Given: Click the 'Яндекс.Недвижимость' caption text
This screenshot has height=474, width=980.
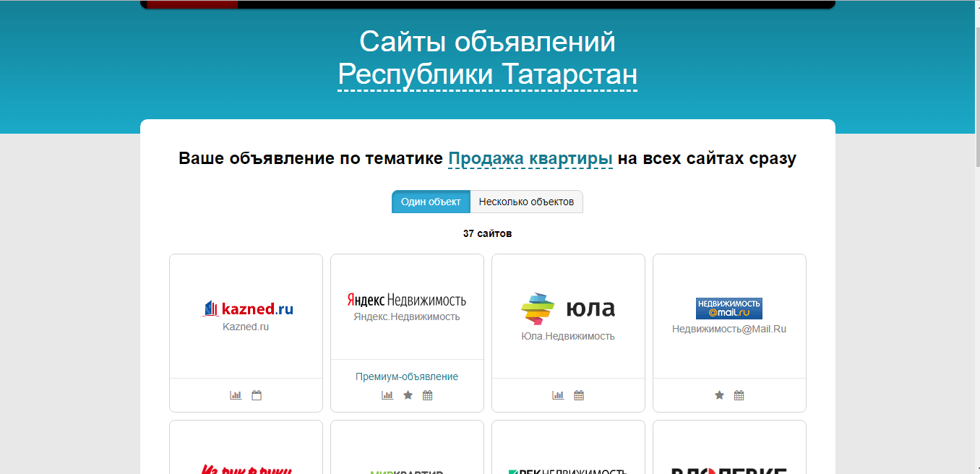Looking at the screenshot, I should (x=407, y=316).
